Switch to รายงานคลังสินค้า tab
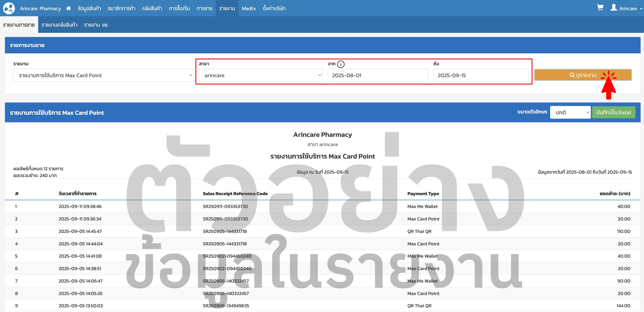This screenshot has height=312, width=644. coord(59,25)
